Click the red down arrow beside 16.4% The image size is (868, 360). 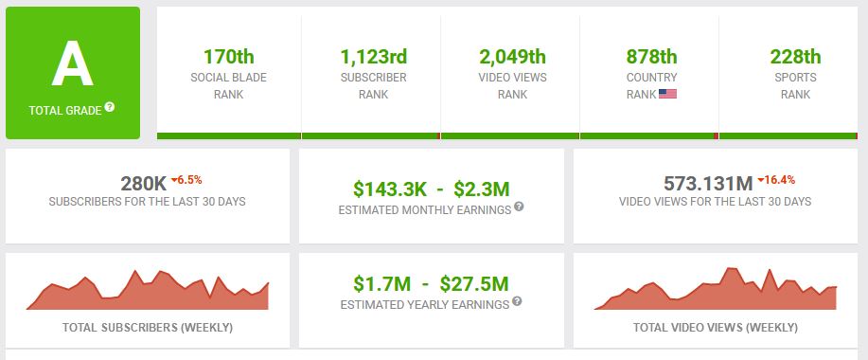761,180
